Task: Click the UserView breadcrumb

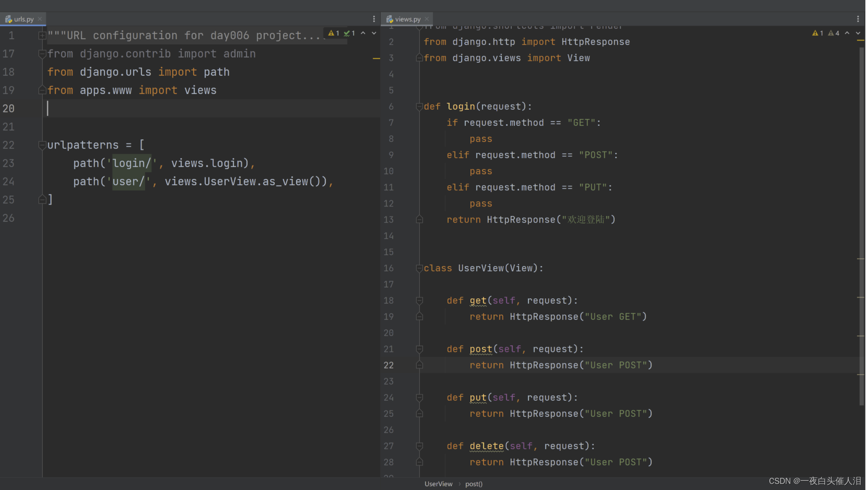Action: (x=438, y=484)
